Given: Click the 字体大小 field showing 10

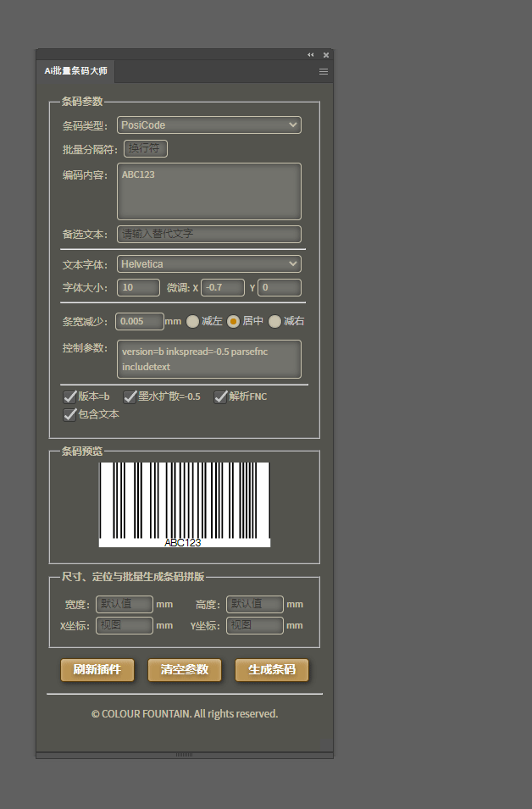Looking at the screenshot, I should 138,287.
